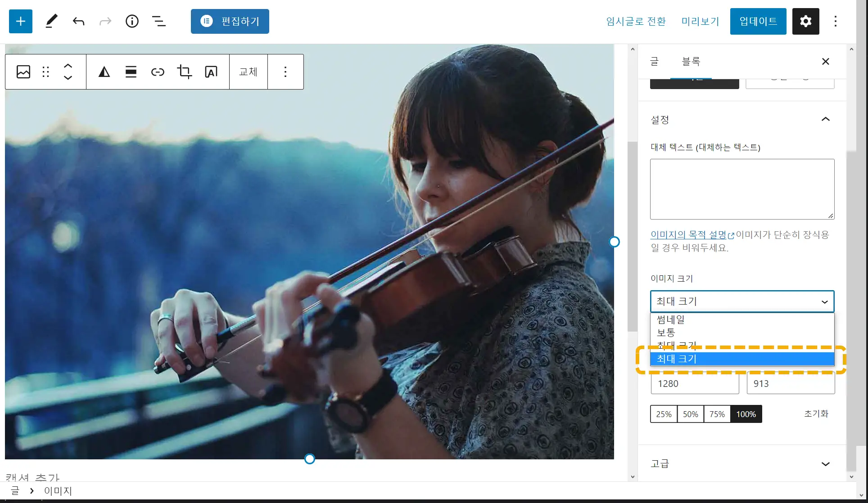This screenshot has width=868, height=503.
Task: Expand the 고급 advanced section
Action: 825,464
